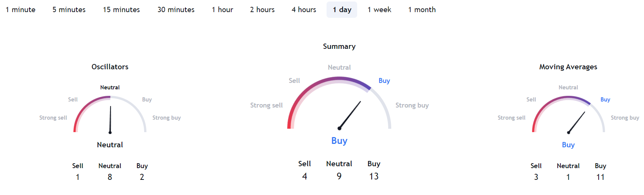Choose the 15 minutes interval tab
This screenshot has height=195, width=644.
[x=121, y=9]
